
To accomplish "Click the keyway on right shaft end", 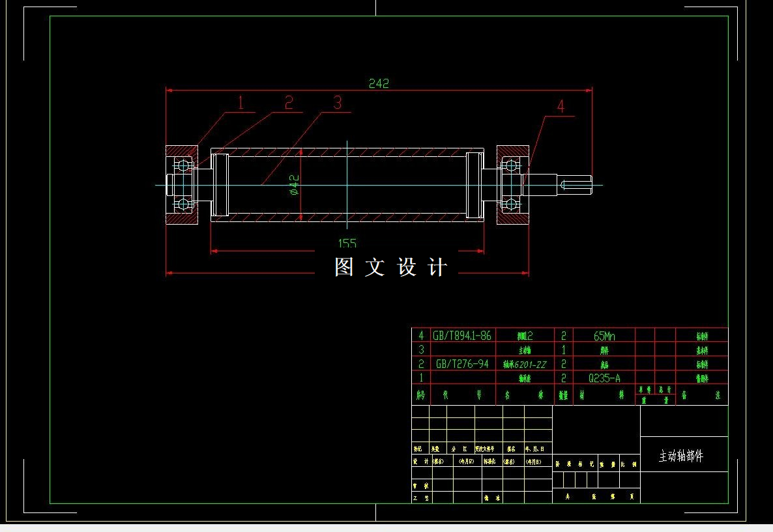I will point(576,185).
